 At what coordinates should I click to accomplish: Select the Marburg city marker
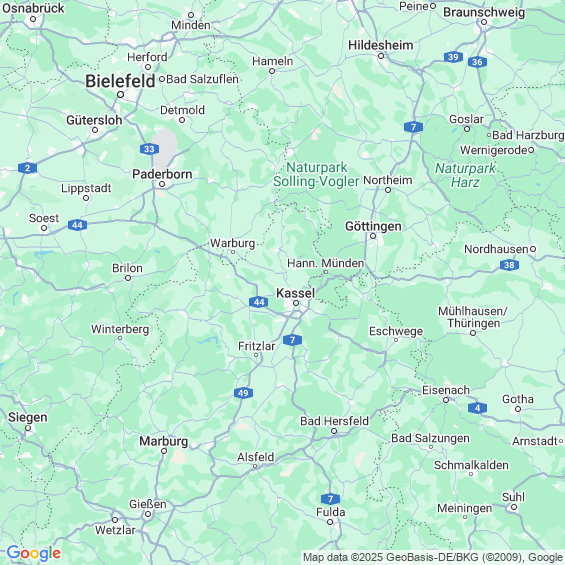coord(164,451)
